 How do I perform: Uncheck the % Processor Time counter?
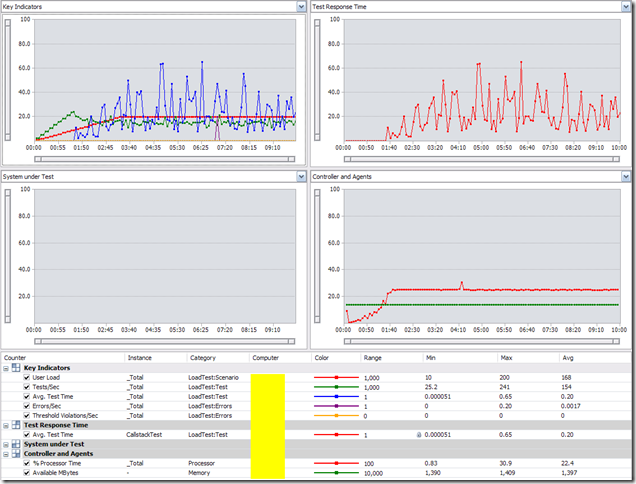click(27, 463)
